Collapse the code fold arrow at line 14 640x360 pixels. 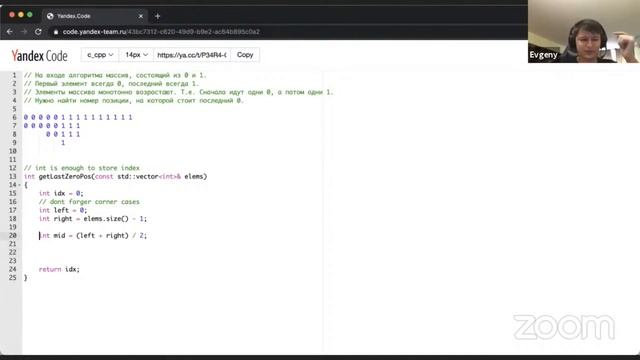[19, 185]
